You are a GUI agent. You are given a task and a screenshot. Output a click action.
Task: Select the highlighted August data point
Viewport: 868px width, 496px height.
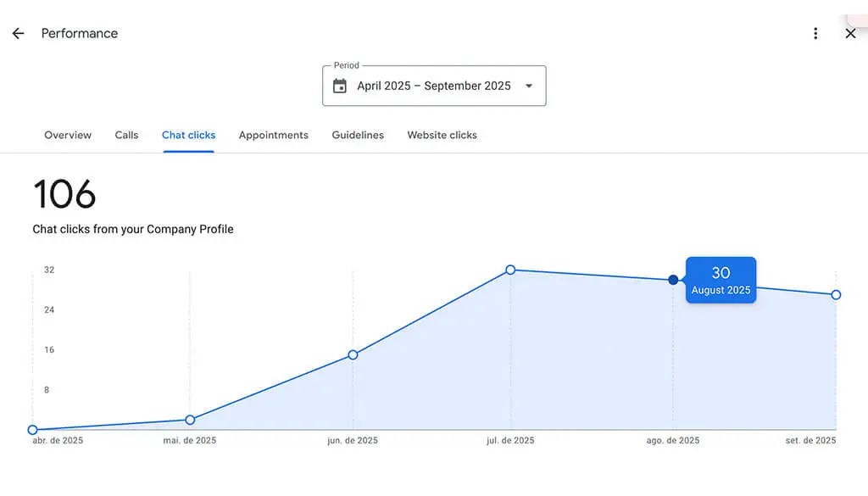tap(672, 280)
